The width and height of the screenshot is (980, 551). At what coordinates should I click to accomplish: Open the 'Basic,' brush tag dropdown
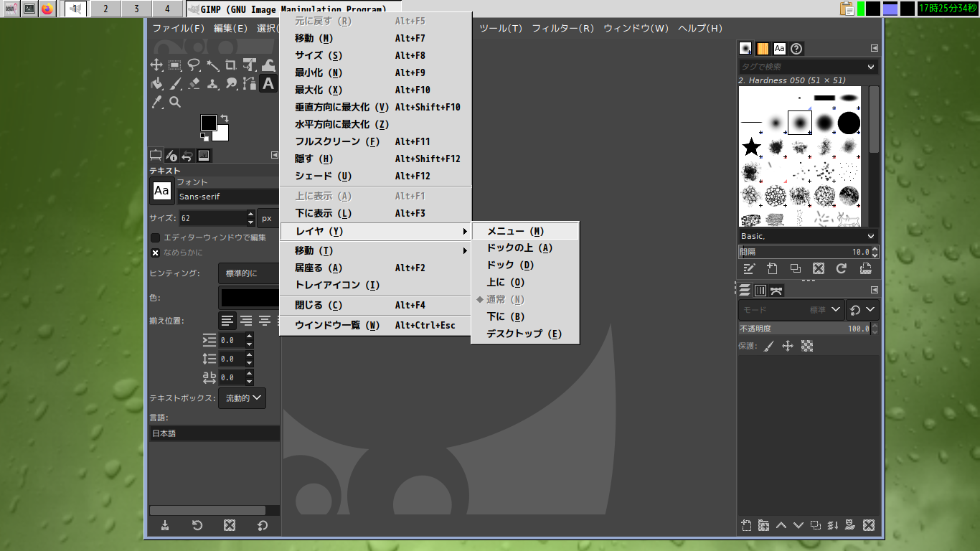[x=870, y=236]
